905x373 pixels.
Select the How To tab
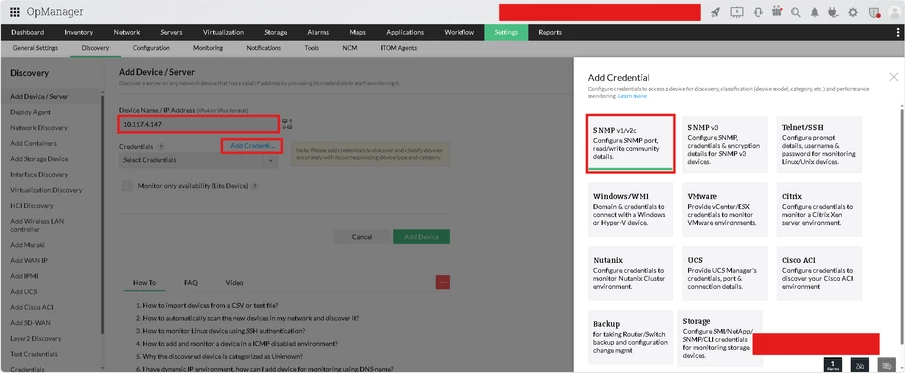(x=144, y=283)
